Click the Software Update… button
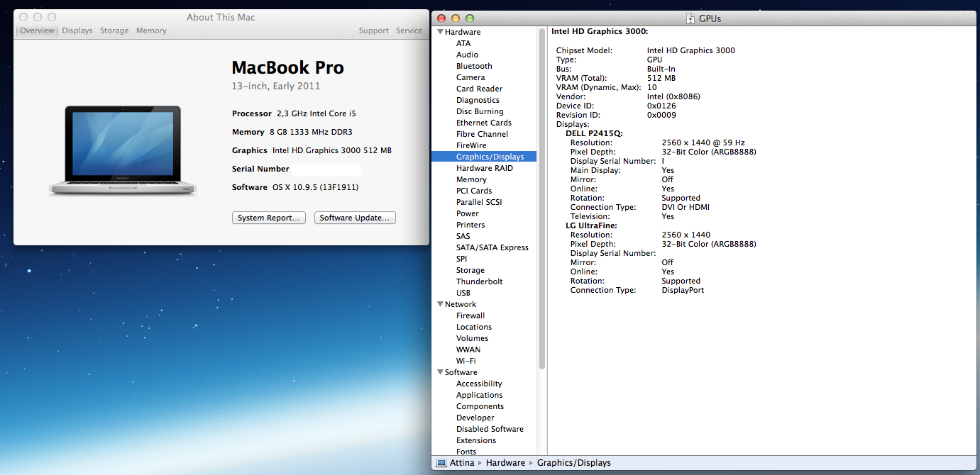The width and height of the screenshot is (980, 475). (355, 218)
